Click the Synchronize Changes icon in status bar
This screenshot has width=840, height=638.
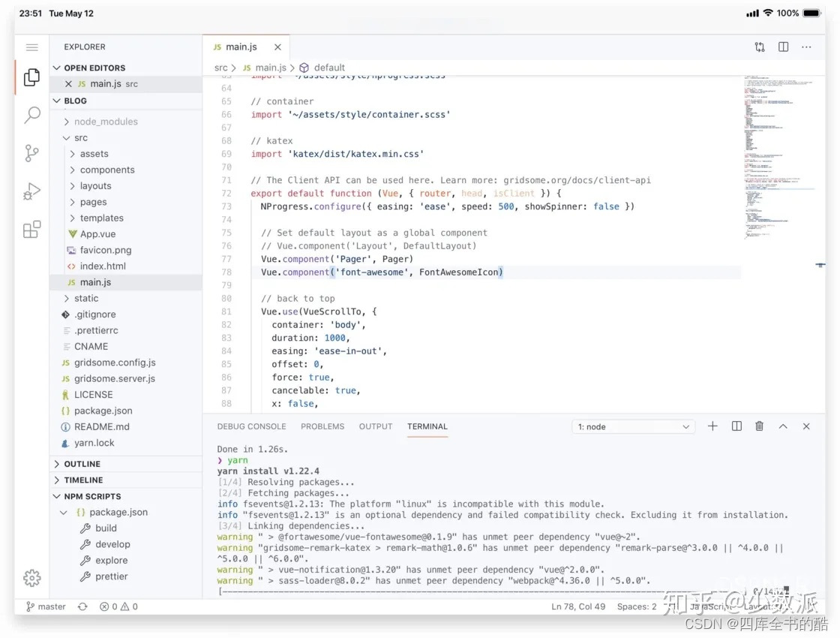pos(82,606)
